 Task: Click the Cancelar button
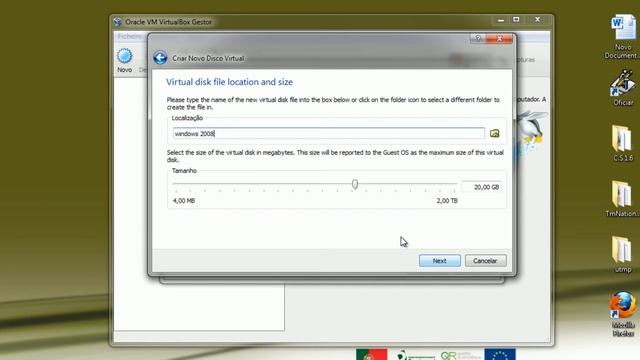pyautogui.click(x=485, y=260)
